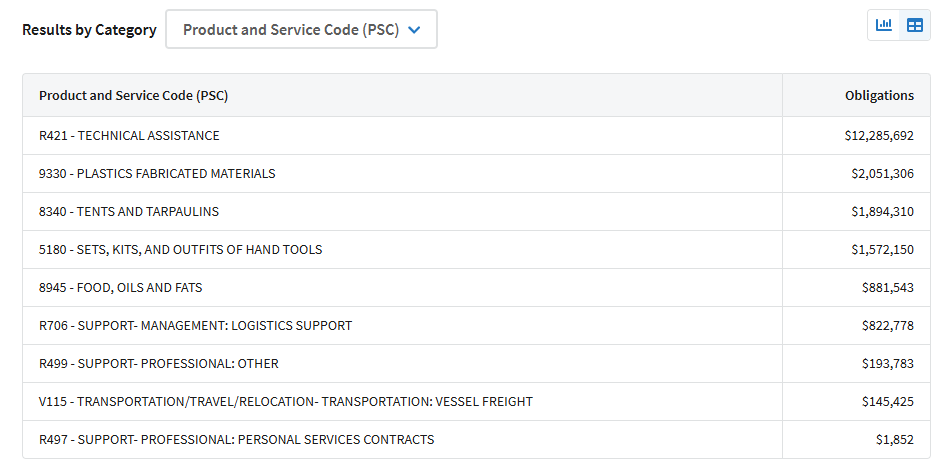Select V115 - Vessel Freight row
This screenshot has height=472, width=941.
(x=477, y=401)
